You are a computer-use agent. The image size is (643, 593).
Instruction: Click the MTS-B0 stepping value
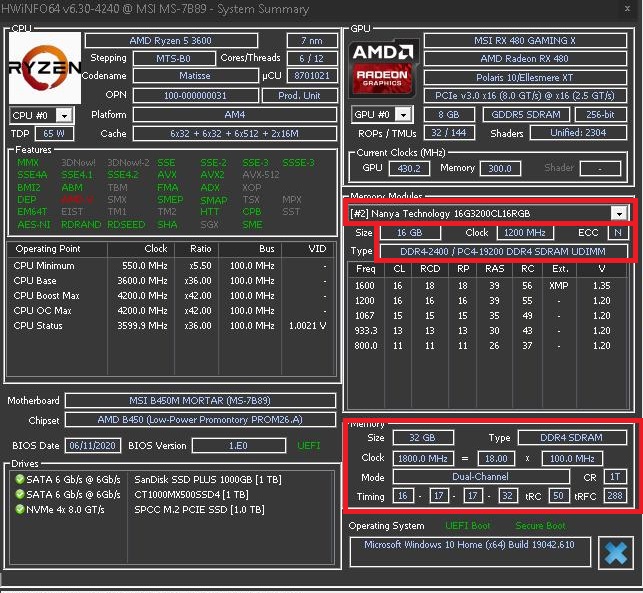(174, 58)
